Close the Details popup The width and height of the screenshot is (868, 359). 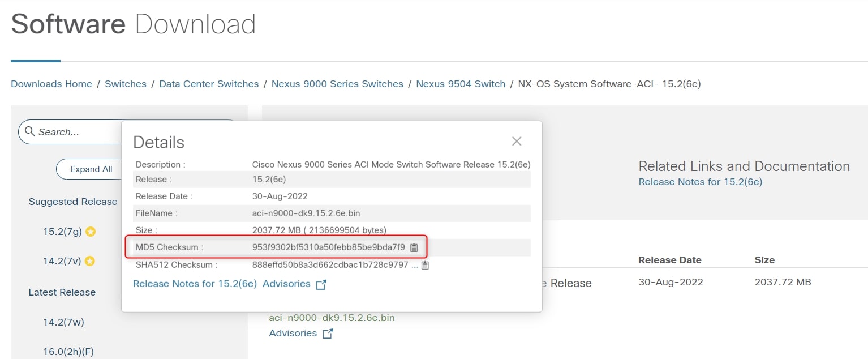pos(516,141)
